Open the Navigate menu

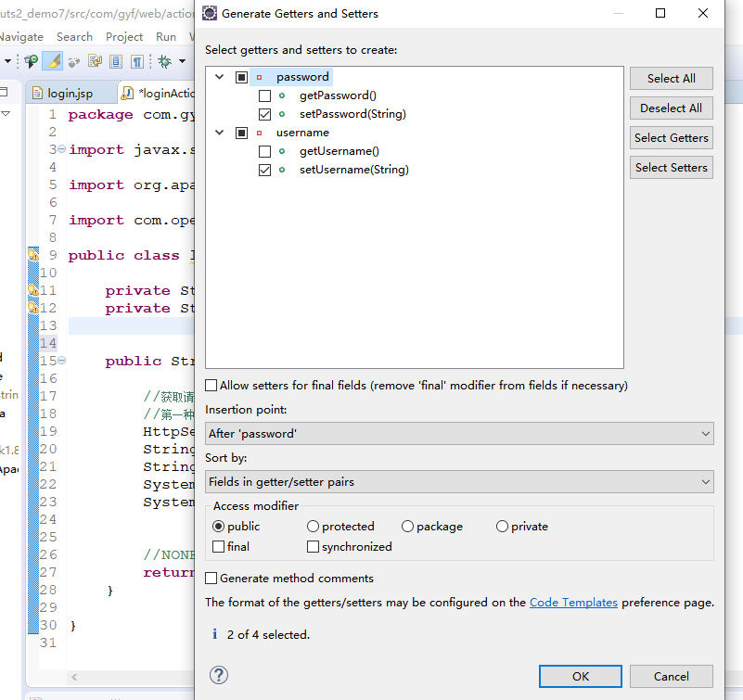click(x=21, y=37)
